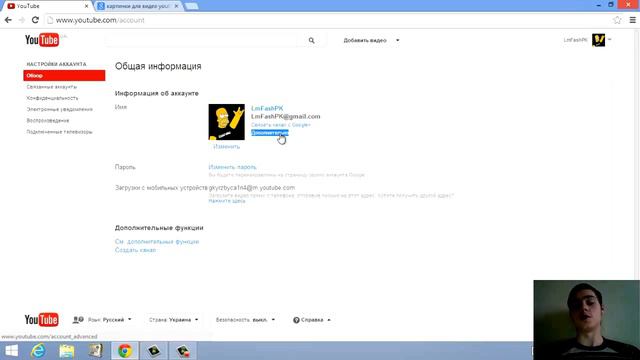640x360 pixels.
Task: Open Подключенные телевизоры in the sidebar
Action: click(60, 132)
